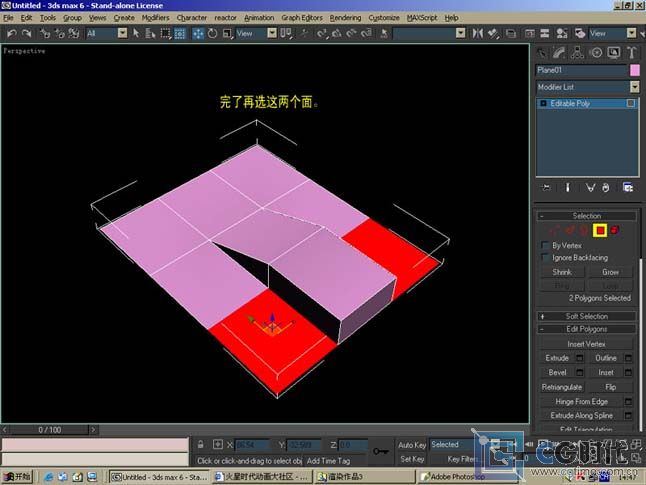The width and height of the screenshot is (646, 485).
Task: Enable the By Vertex checkbox
Action: point(545,246)
